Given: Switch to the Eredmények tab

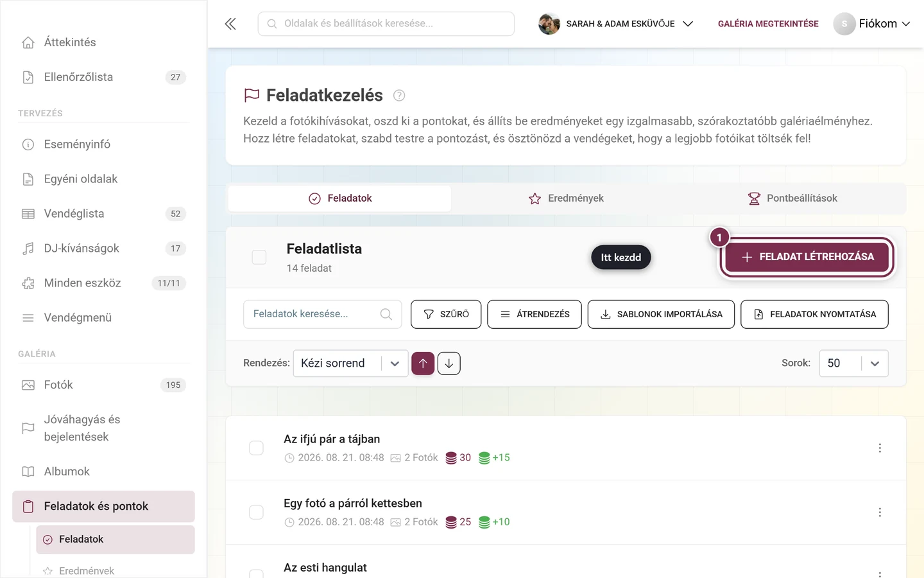Looking at the screenshot, I should point(566,198).
